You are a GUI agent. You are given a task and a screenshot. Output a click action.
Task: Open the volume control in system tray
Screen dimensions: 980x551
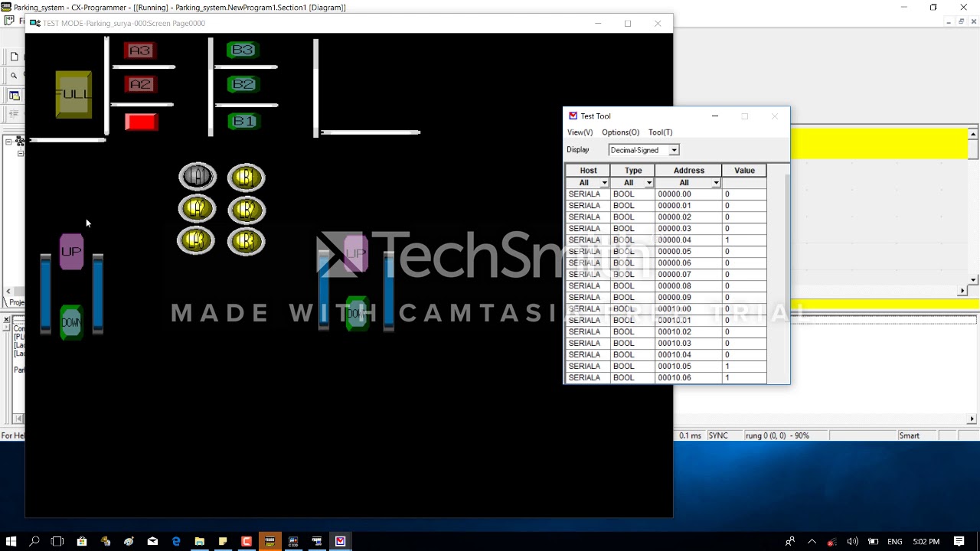[852, 542]
